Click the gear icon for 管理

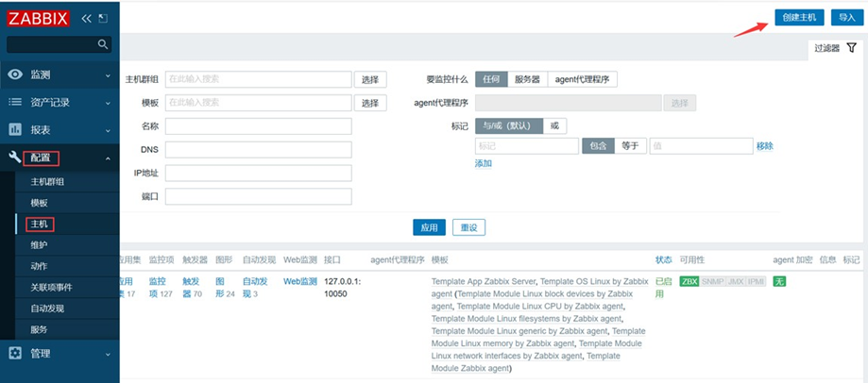[x=15, y=353]
